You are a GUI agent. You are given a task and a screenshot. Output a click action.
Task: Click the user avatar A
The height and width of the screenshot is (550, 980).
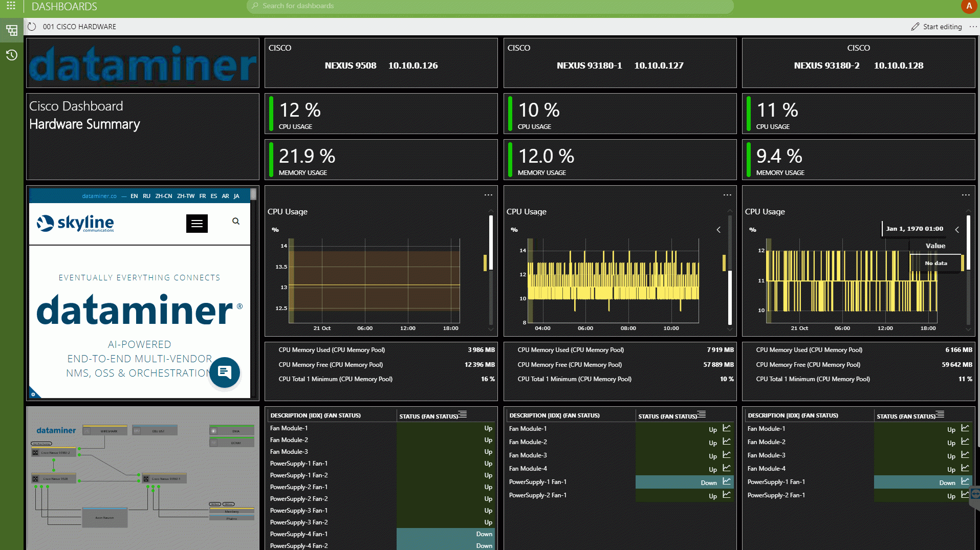969,6
